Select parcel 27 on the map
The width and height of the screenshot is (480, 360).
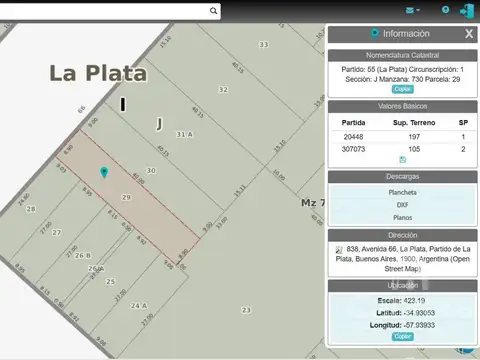tap(57, 232)
